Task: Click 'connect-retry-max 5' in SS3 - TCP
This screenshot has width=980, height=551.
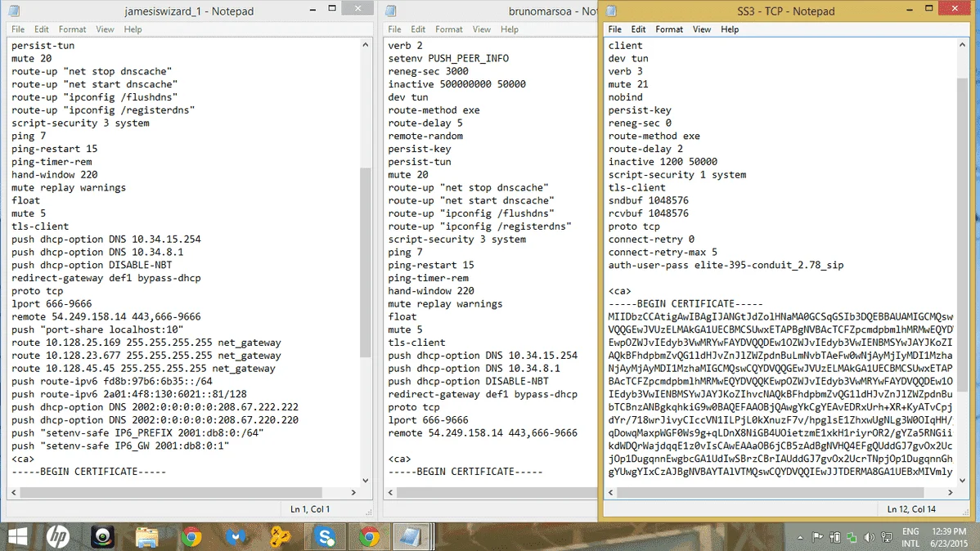Action: (663, 252)
